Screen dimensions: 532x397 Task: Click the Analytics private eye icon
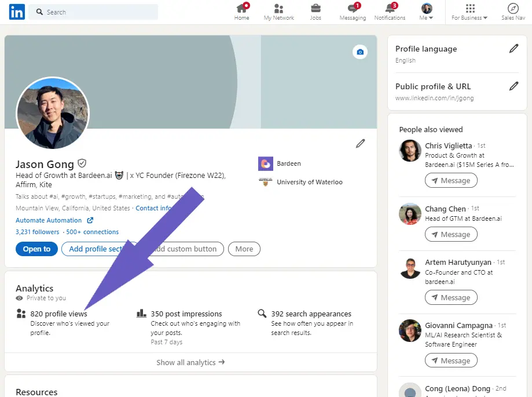coord(19,298)
